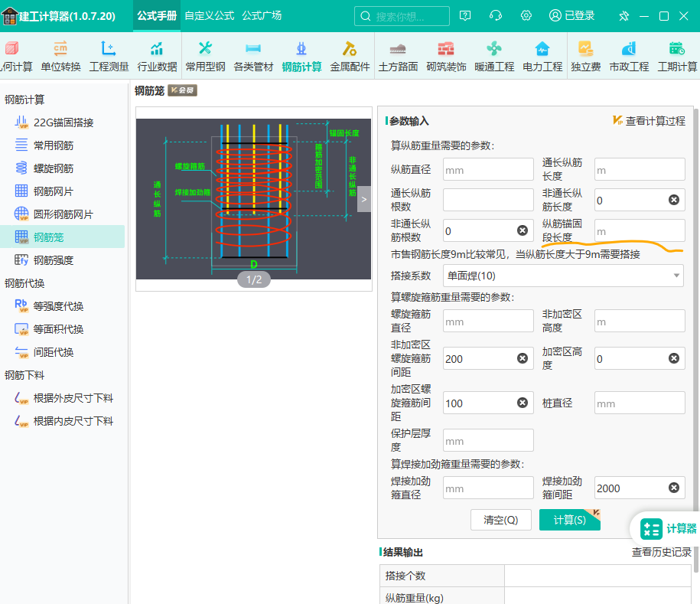Open the 市政工程 category
This screenshot has width=700, height=604.
(x=629, y=57)
